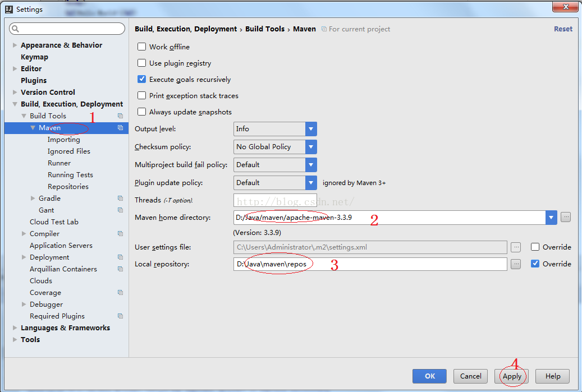Click project-level icon on Maven row
This screenshot has width=582, height=392.
tap(120, 127)
